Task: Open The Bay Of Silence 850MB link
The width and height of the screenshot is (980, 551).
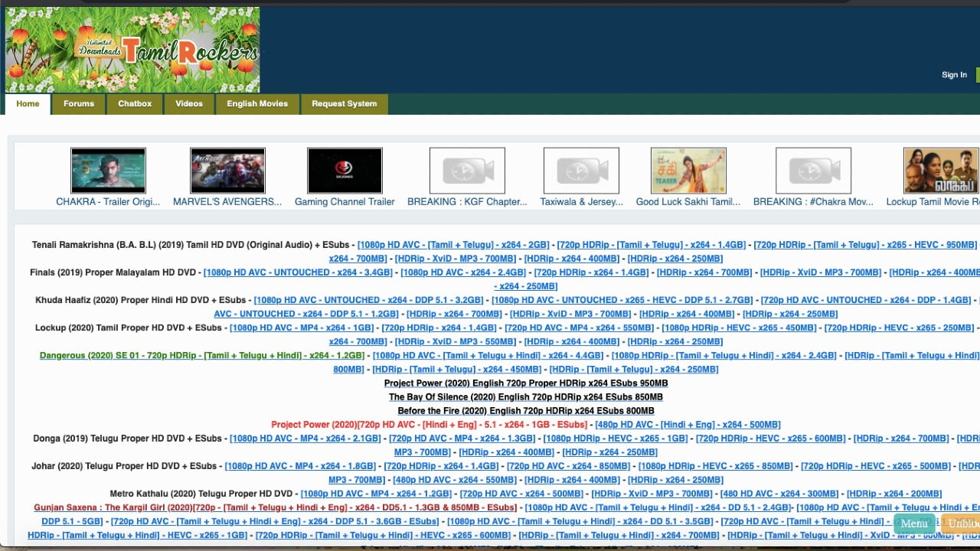Action: tap(526, 396)
